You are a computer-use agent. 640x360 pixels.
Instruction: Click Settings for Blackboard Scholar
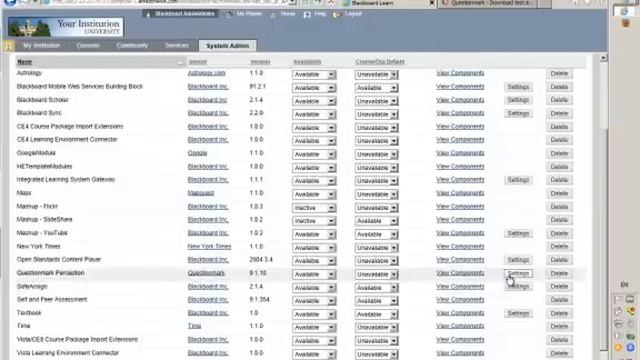[518, 100]
